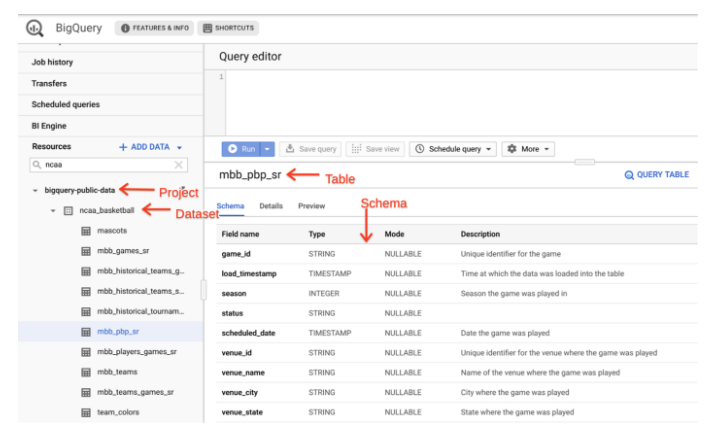Click the venue_name field name
725x429 pixels.
click(x=243, y=373)
